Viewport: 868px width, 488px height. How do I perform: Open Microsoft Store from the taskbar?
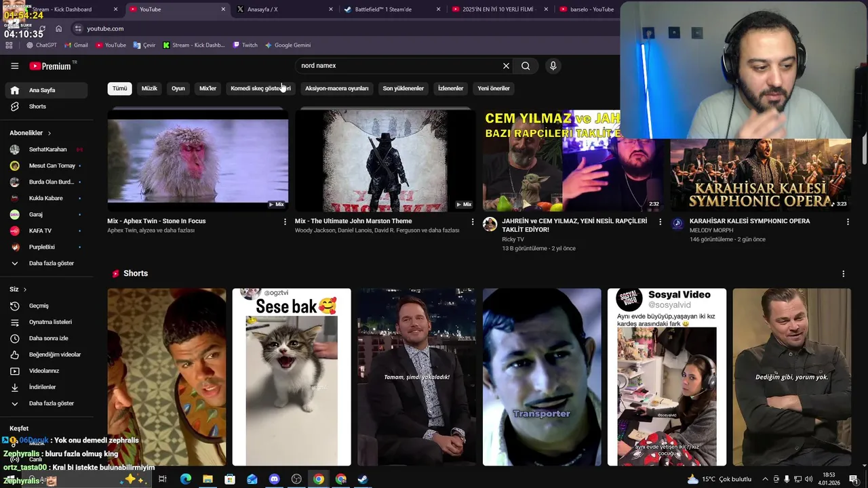pos(230,479)
